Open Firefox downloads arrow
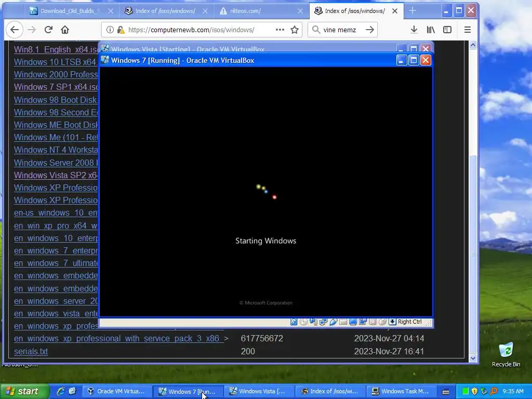532x399 pixels. [414, 30]
